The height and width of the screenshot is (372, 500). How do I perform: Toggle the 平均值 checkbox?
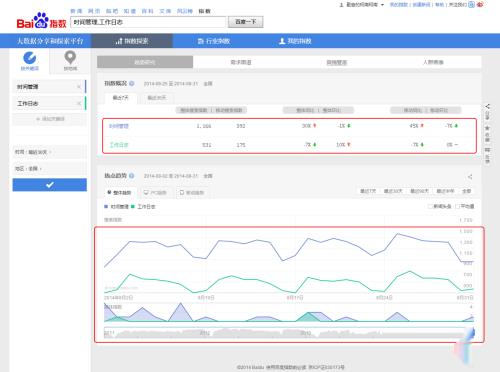[458, 206]
